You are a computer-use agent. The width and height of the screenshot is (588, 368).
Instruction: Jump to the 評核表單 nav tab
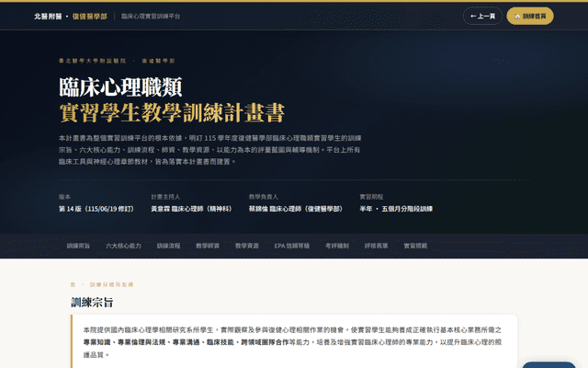[x=376, y=246]
